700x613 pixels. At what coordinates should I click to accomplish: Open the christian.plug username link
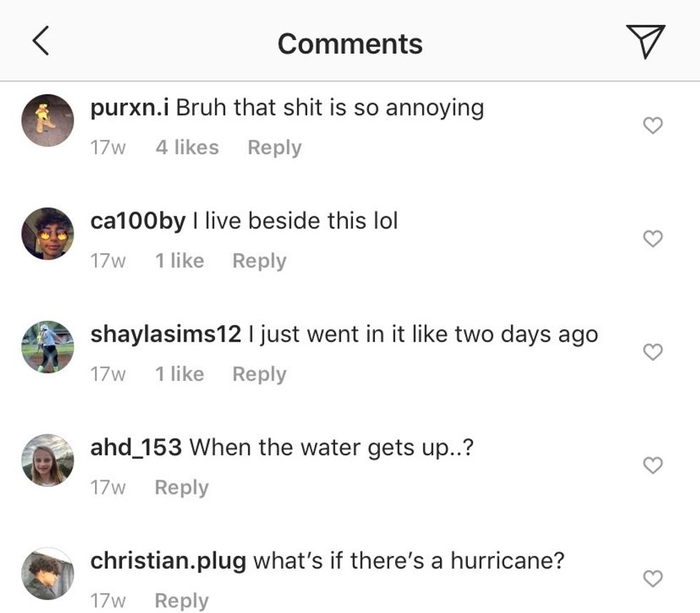pyautogui.click(x=168, y=561)
